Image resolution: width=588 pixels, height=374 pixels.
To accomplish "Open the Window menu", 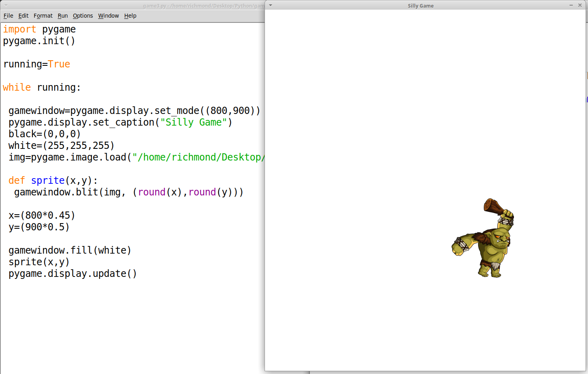I will point(108,16).
